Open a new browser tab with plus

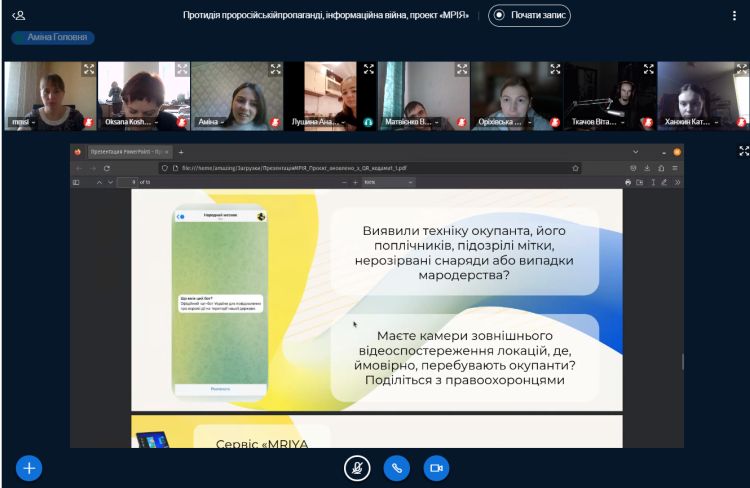point(181,151)
